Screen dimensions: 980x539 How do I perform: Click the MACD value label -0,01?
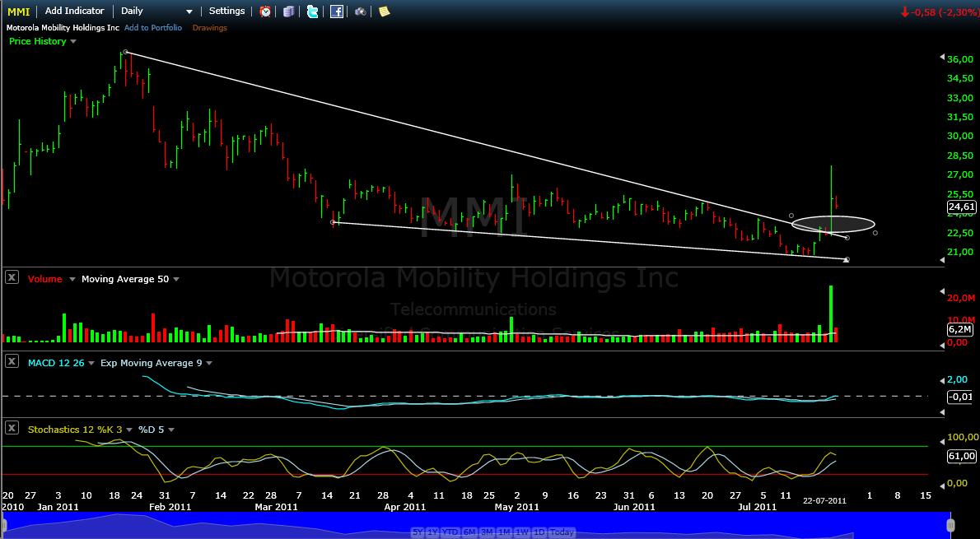click(960, 397)
